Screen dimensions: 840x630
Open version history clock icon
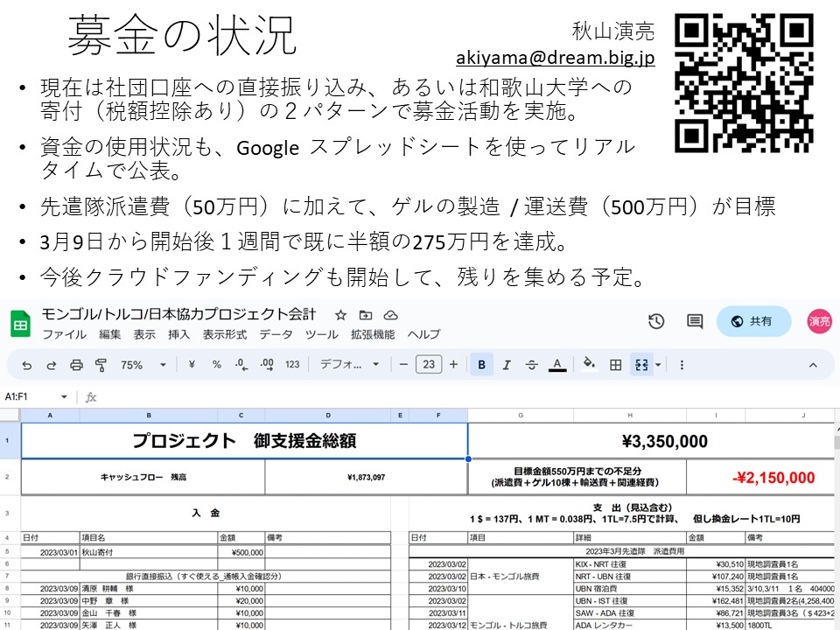pyautogui.click(x=656, y=321)
